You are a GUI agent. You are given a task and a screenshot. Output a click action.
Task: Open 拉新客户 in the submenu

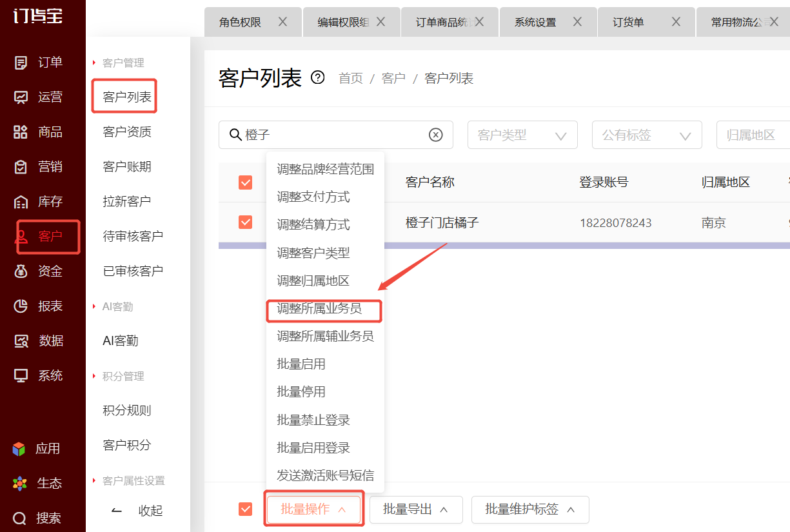[127, 201]
